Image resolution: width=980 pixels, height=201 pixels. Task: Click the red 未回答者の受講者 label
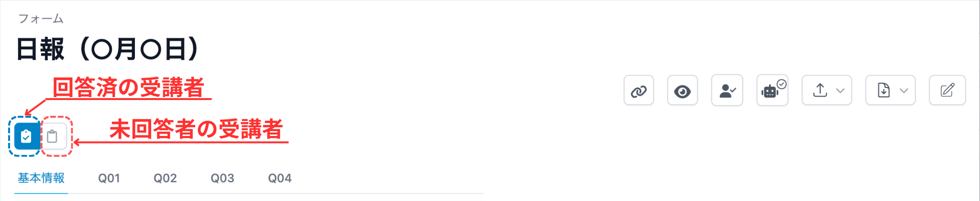click(196, 129)
